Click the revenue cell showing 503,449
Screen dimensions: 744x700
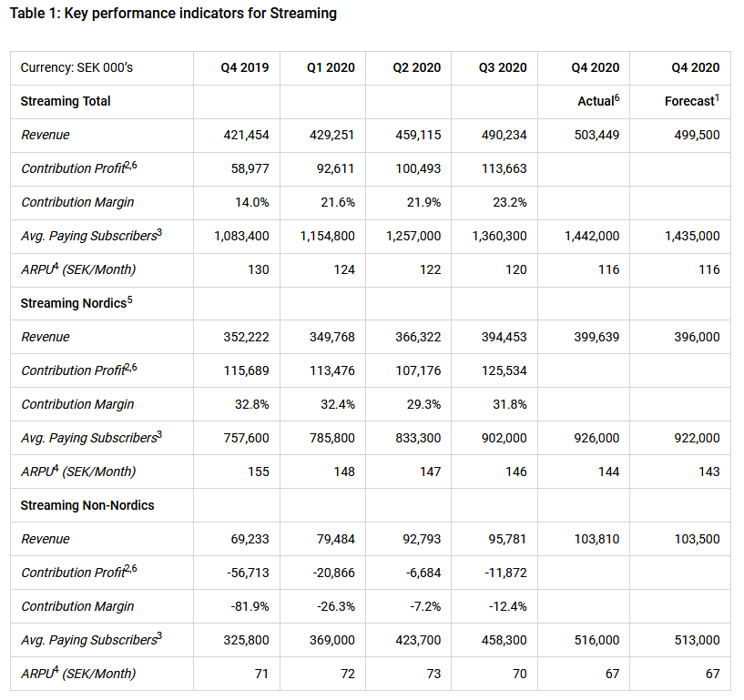point(596,135)
